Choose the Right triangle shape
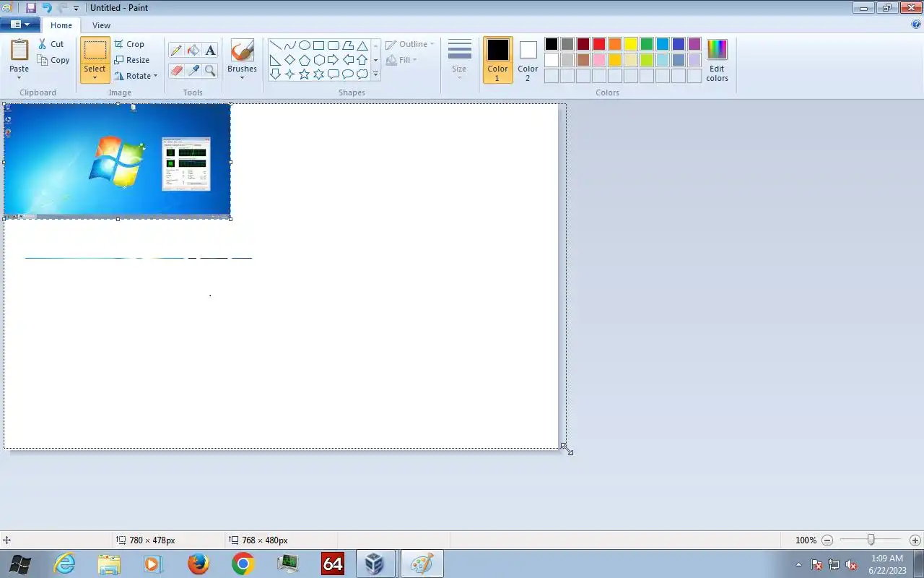The height and width of the screenshot is (578, 924). click(275, 60)
